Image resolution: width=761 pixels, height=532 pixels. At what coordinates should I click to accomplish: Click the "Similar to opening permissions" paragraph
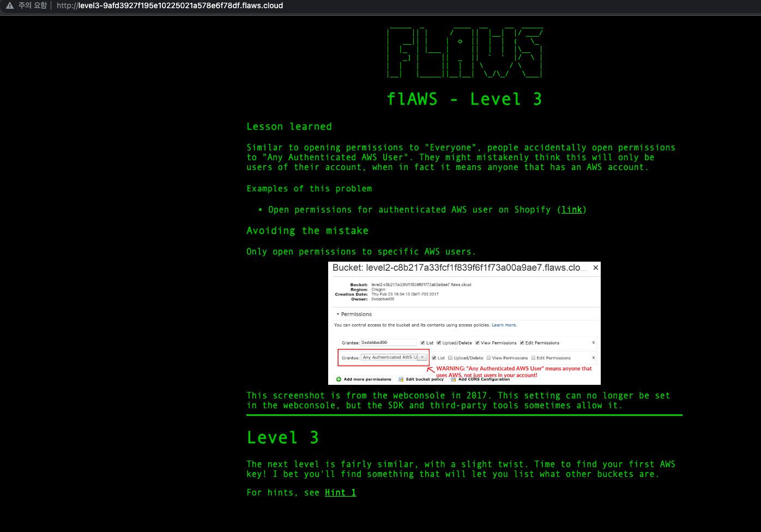pyautogui.click(x=461, y=158)
